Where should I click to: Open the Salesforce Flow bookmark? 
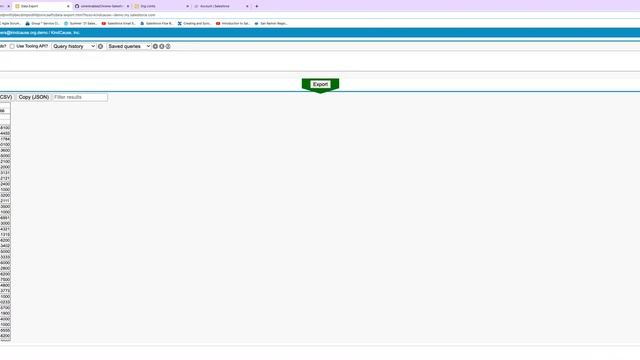[x=157, y=24]
